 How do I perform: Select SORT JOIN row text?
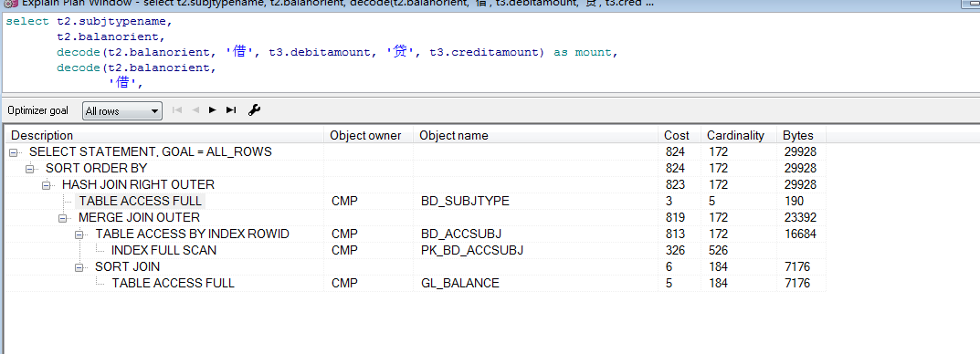[127, 266]
